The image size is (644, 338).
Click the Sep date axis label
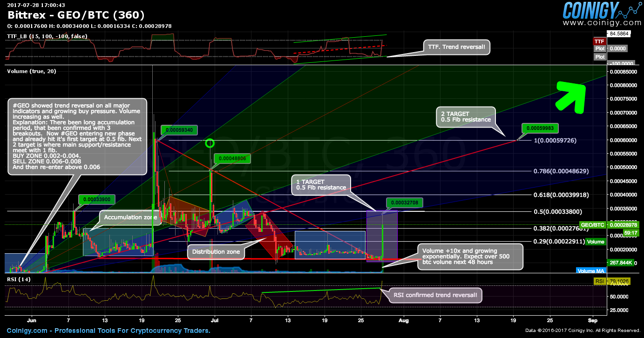592,321
